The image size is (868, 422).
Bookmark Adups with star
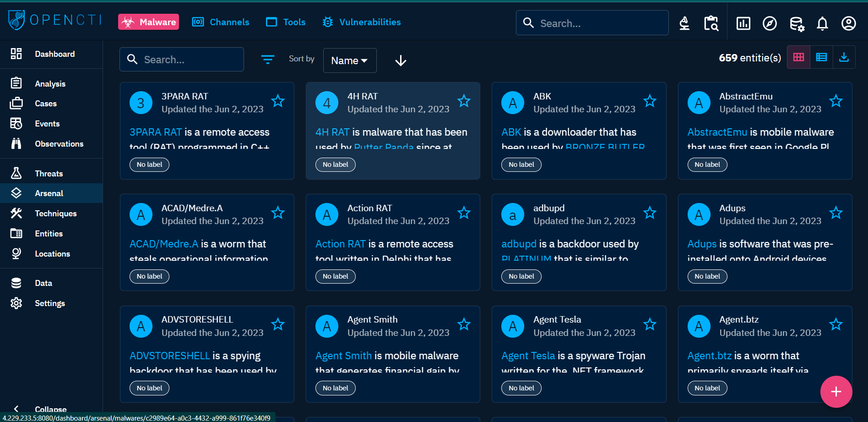836,213
